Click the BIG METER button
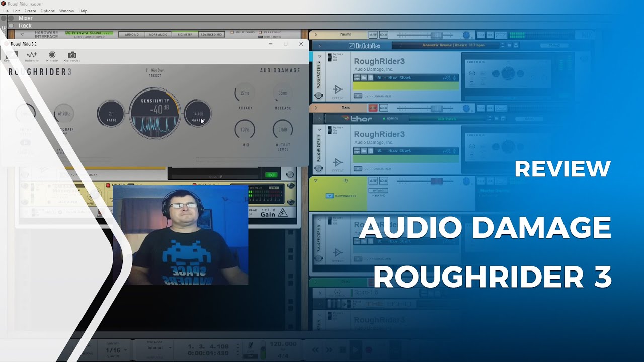This screenshot has height=362, width=644. pyautogui.click(x=185, y=34)
